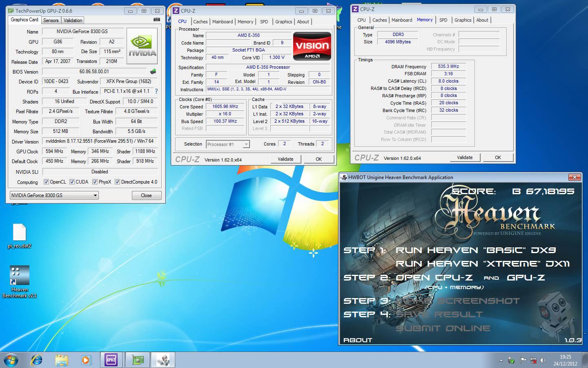Viewport: 588px width, 368px height.
Task: Open the SPD tab in the CPU tab window
Action: [264, 22]
